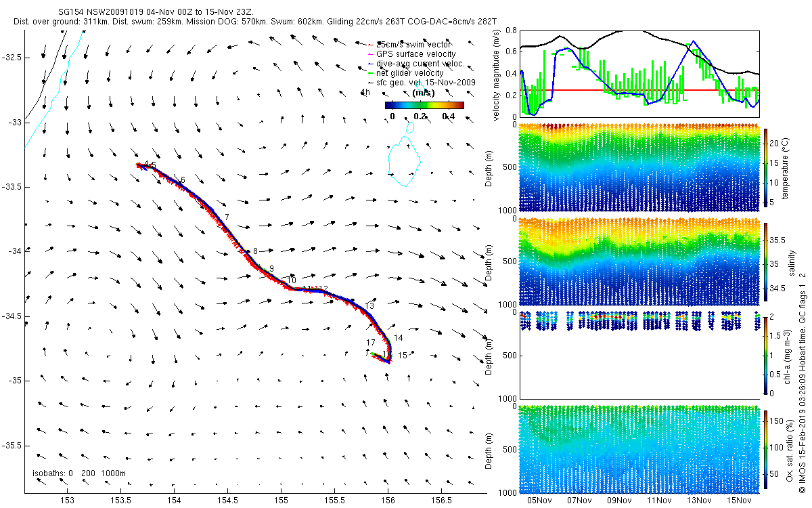The height and width of the screenshot is (508, 812).
Task: Click the Ox. sat. ratio (%) colorbar
Action: pyautogui.click(x=766, y=448)
